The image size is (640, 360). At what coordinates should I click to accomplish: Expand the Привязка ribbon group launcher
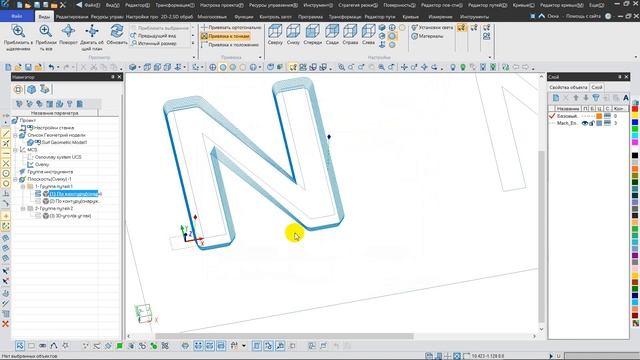pyautogui.click(x=260, y=58)
